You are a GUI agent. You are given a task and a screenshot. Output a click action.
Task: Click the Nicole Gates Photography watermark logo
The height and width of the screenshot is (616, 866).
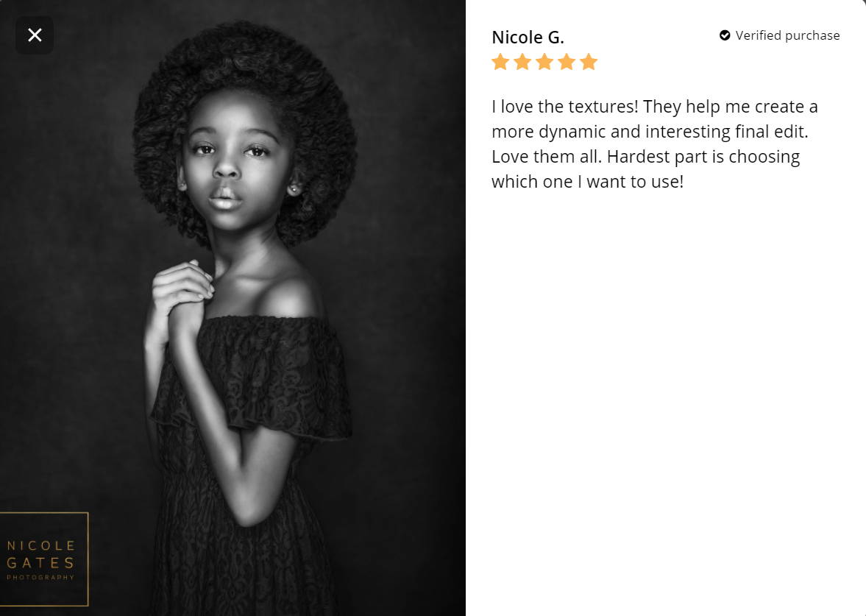(x=43, y=559)
